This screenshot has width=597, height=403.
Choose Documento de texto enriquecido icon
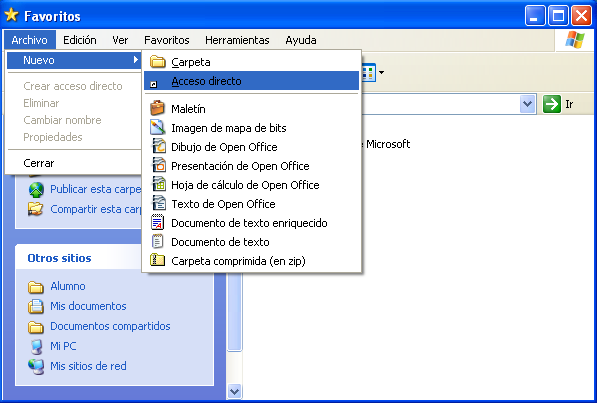coord(158,222)
